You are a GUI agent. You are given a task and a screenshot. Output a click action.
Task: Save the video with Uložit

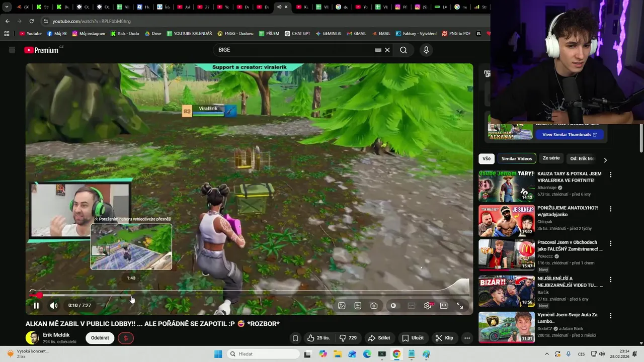click(x=413, y=338)
